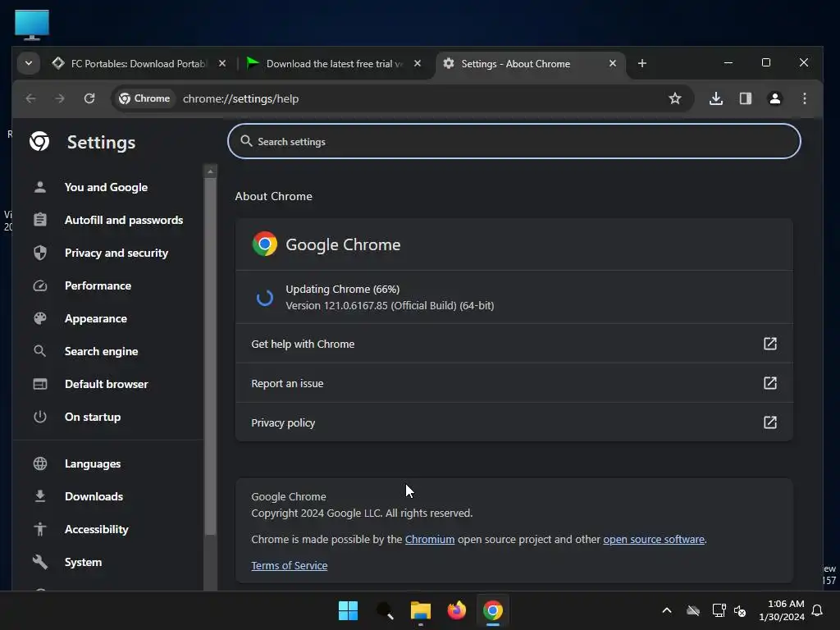Click Version 121.0.6167.85 text
The height and width of the screenshot is (630, 840).
tap(390, 305)
